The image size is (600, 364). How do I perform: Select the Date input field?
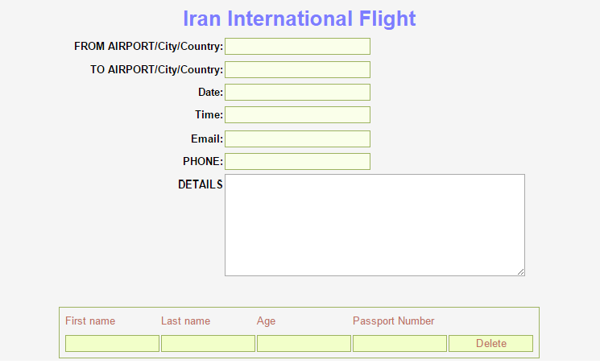[297, 93]
